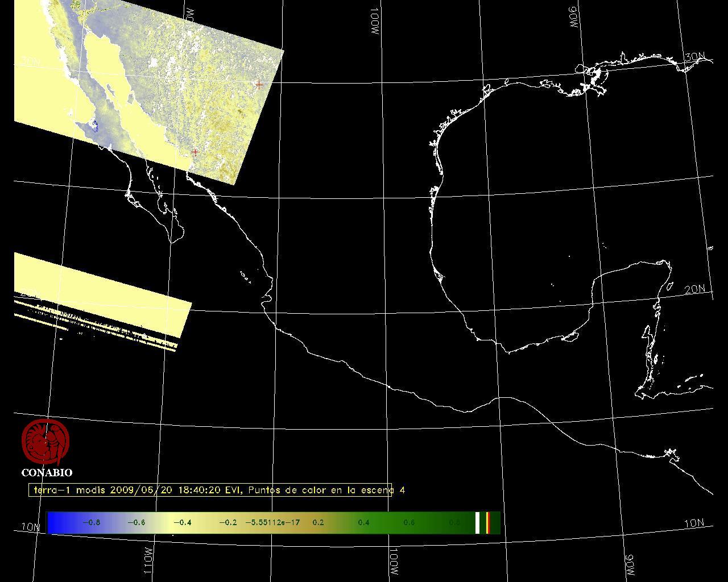Image resolution: width=728 pixels, height=582 pixels.
Task: Click the -0.4 color scale label
Action: coord(182,522)
